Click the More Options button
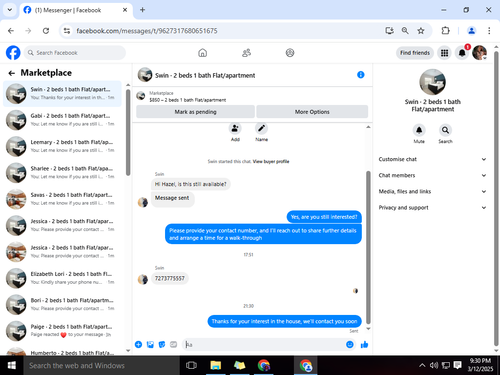 pyautogui.click(x=312, y=112)
